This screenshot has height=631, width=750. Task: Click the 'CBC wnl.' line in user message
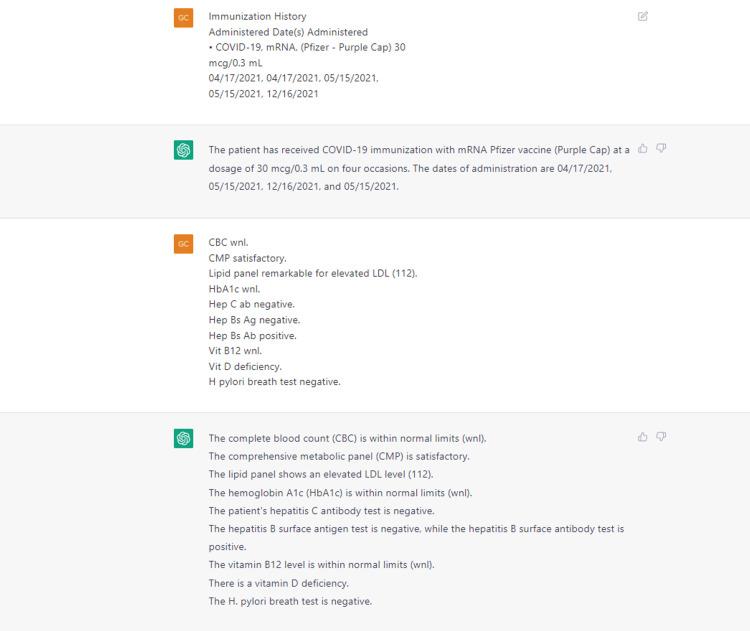(228, 243)
